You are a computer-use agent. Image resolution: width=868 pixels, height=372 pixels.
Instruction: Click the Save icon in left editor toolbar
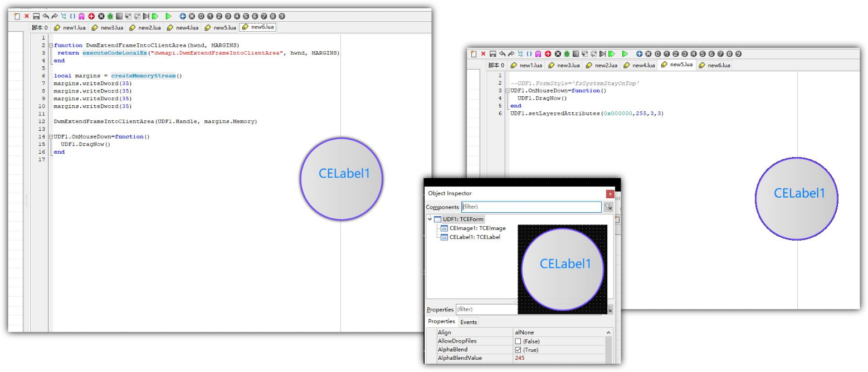[x=36, y=17]
